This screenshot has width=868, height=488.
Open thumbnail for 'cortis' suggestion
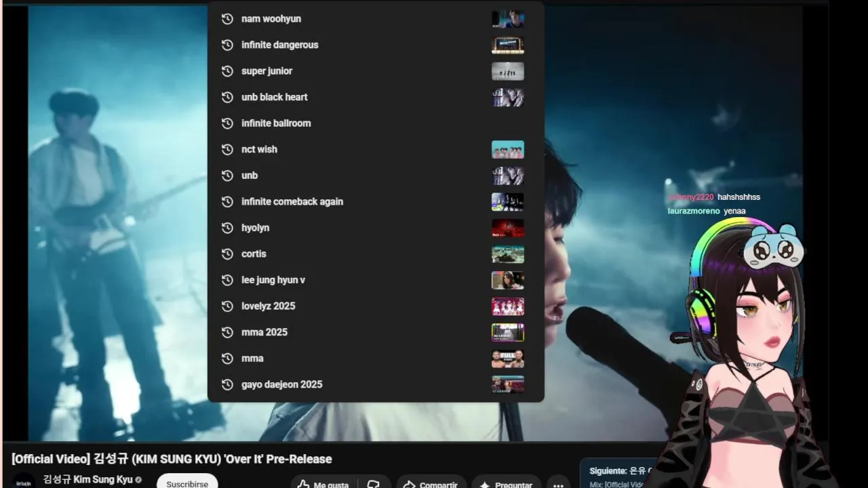tap(508, 253)
